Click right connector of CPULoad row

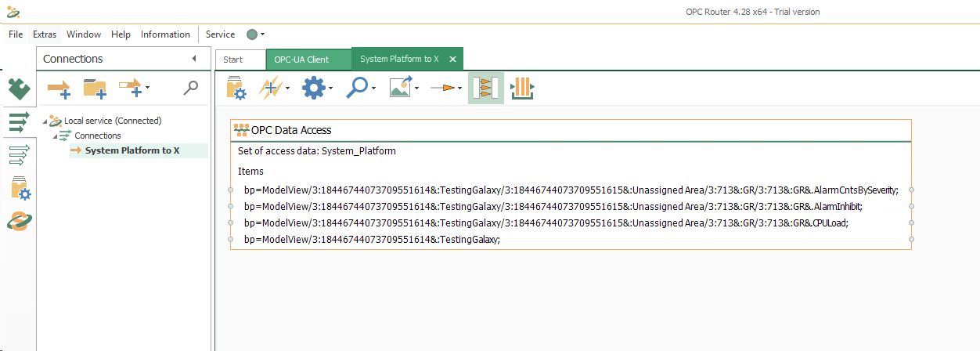912,223
